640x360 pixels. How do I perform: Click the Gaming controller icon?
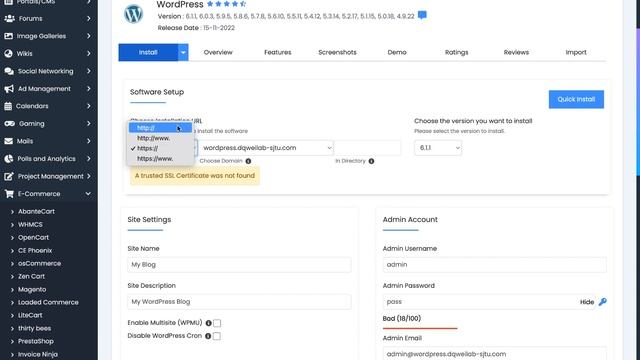[9, 123]
